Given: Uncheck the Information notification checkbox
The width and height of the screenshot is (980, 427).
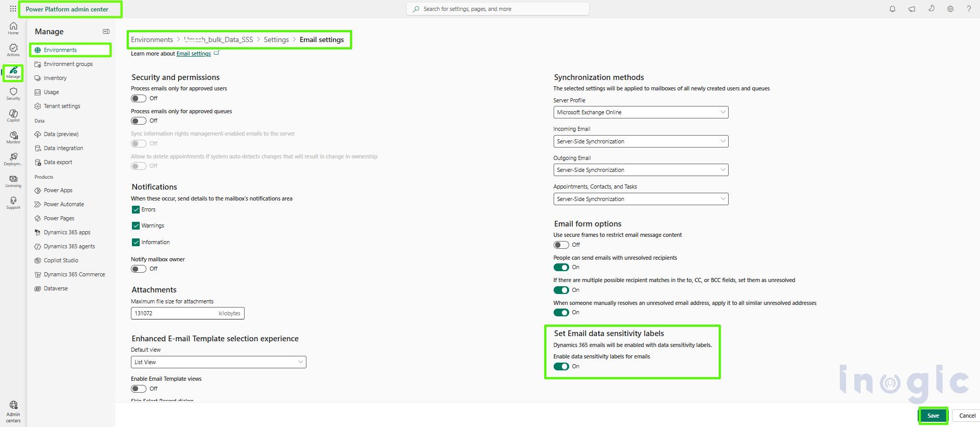Looking at the screenshot, I should tap(136, 242).
